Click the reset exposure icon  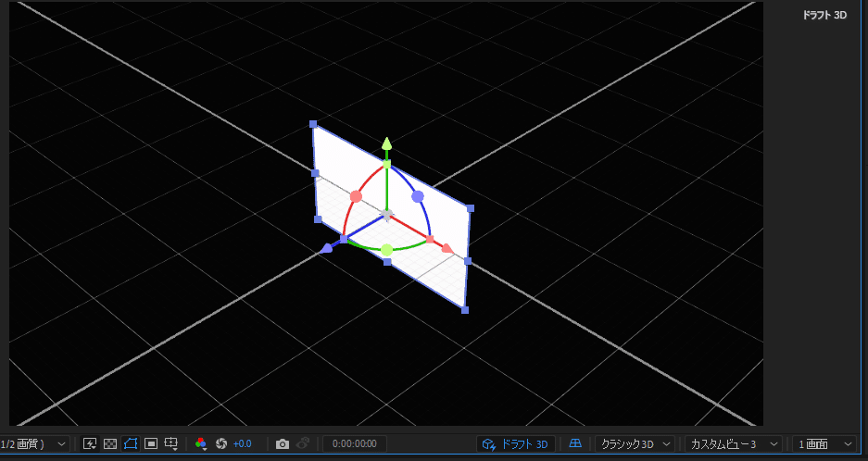click(x=221, y=443)
